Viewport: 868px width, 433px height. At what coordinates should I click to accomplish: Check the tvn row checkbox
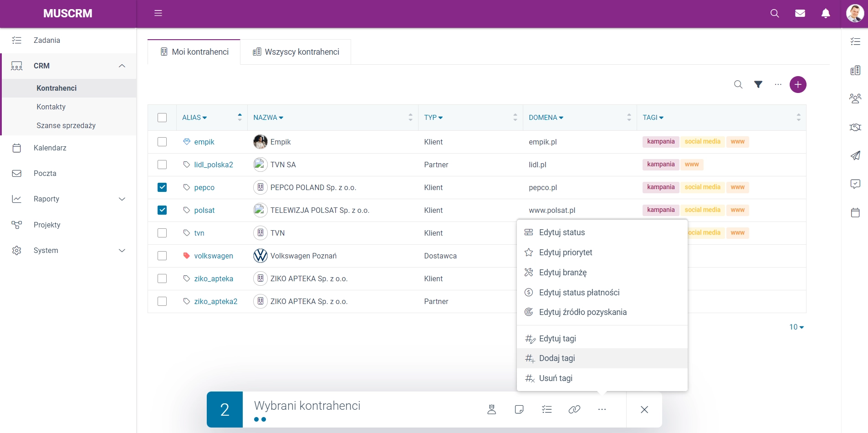coord(162,233)
